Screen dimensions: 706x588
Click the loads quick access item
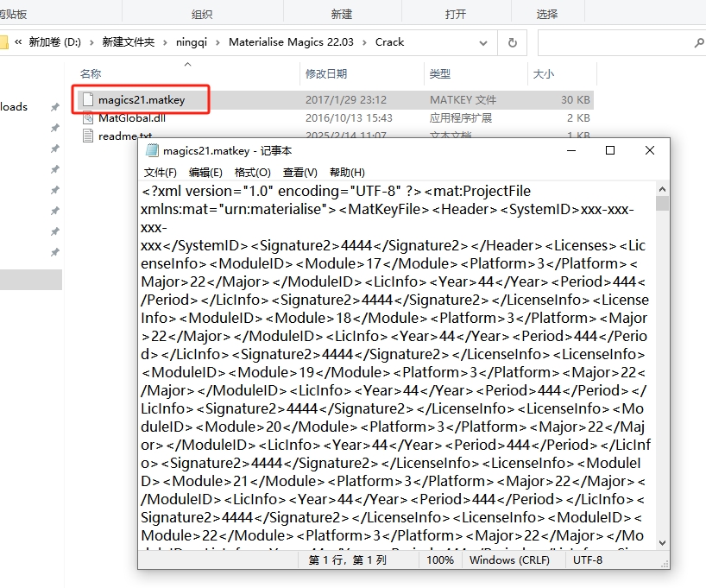click(x=14, y=107)
